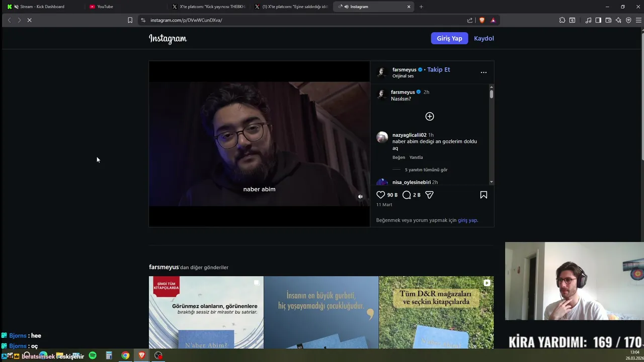Open the Leo AI sparkle icon
This screenshot has width=644, height=362.
click(618, 20)
